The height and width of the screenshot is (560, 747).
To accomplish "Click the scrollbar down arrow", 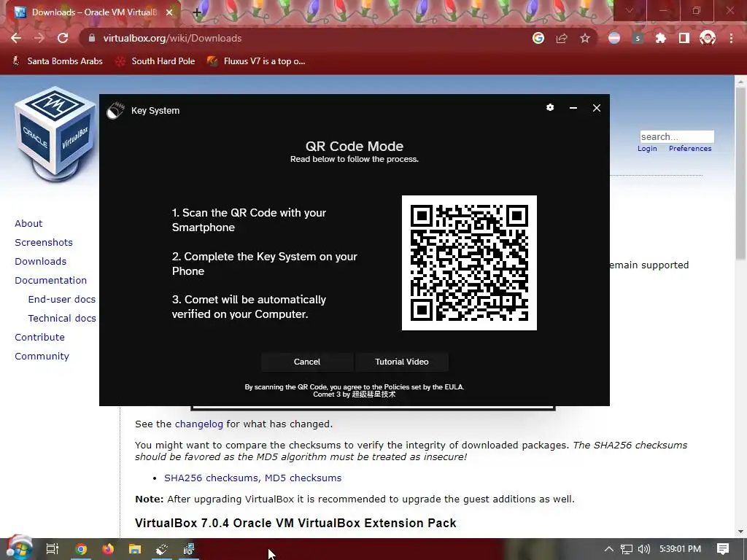I will click(x=740, y=532).
